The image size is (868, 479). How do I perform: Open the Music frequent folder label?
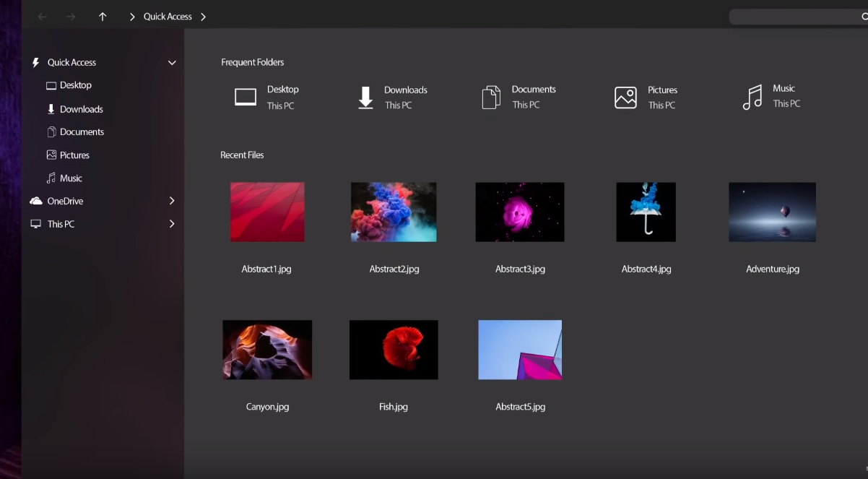[x=784, y=89]
